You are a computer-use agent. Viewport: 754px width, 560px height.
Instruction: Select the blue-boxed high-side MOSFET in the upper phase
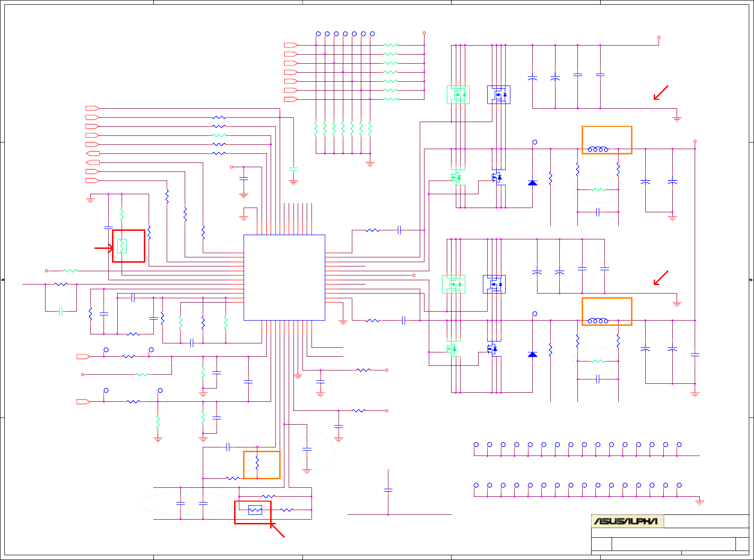(499, 95)
